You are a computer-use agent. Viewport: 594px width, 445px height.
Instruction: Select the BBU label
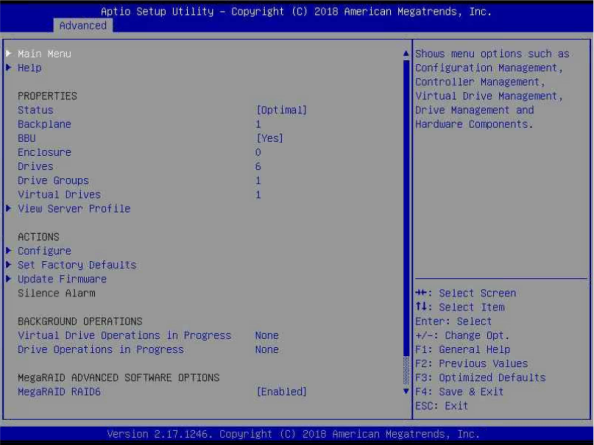[27, 138]
